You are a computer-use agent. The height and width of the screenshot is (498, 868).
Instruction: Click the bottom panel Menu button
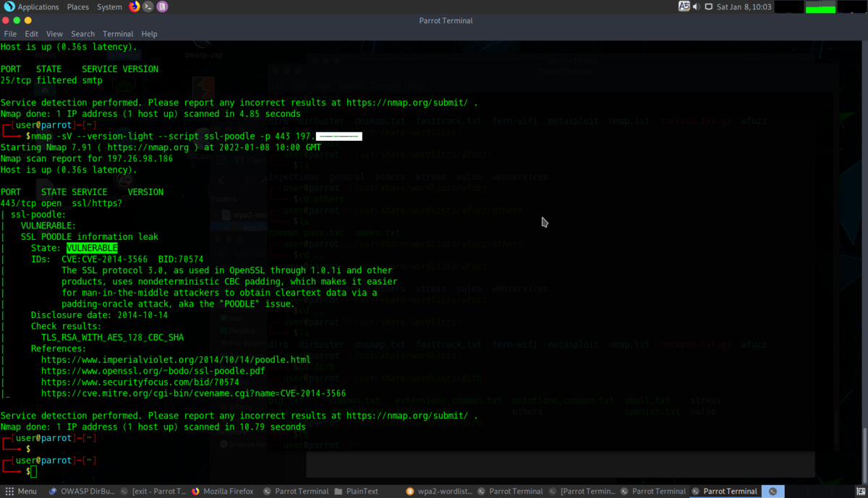click(20, 491)
